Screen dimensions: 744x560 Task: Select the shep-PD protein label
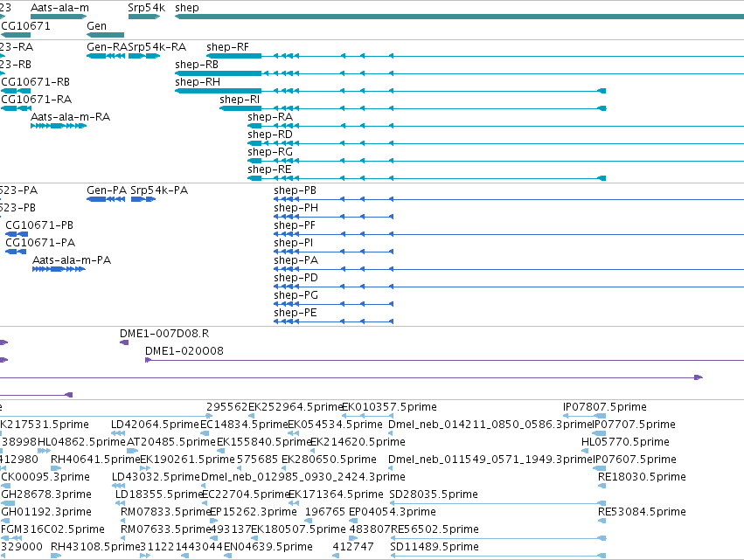(296, 278)
